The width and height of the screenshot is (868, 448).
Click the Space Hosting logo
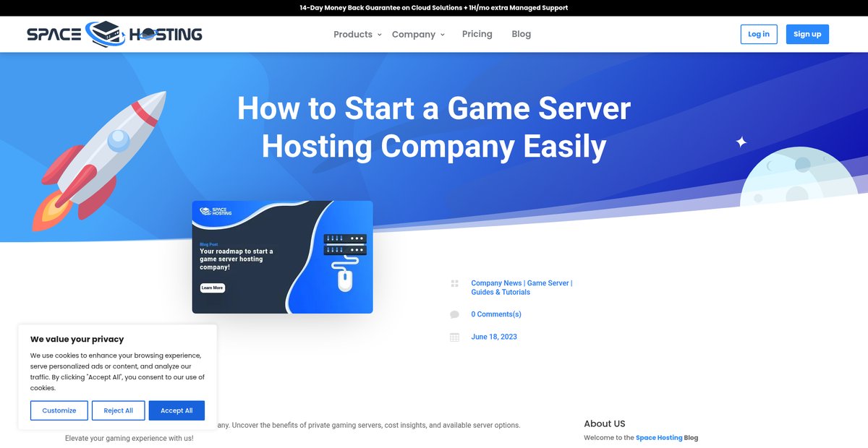pyautogui.click(x=114, y=34)
